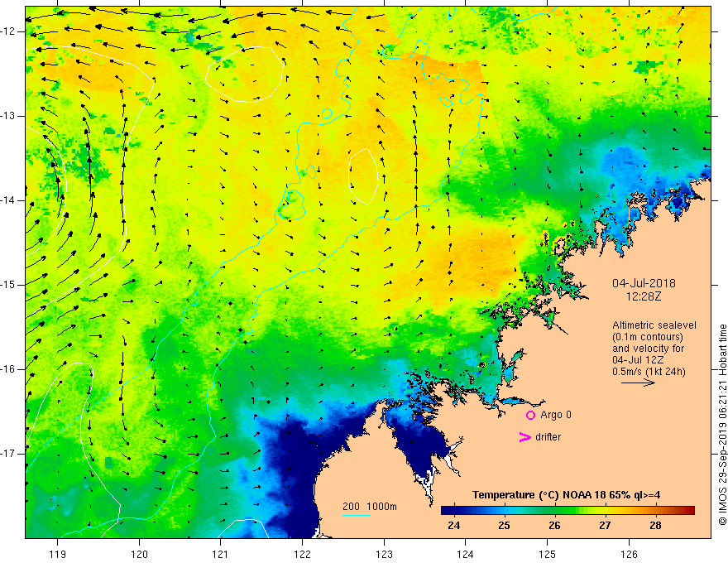Click the color bar tick label 25
Image resolution: width=728 pixels, height=563 pixels.
tap(504, 526)
